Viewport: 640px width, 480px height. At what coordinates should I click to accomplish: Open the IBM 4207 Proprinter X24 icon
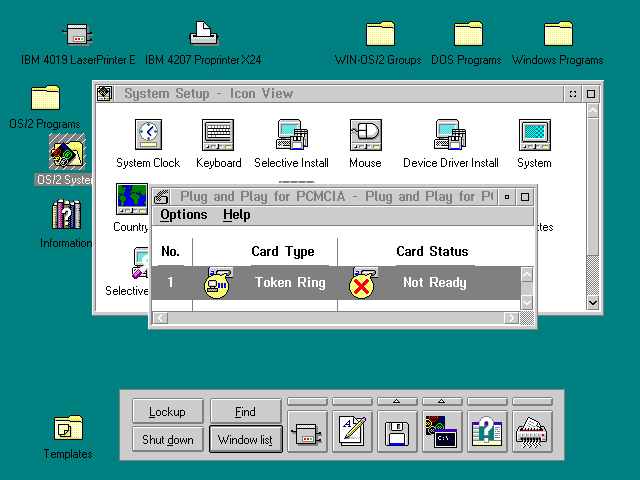click(203, 33)
